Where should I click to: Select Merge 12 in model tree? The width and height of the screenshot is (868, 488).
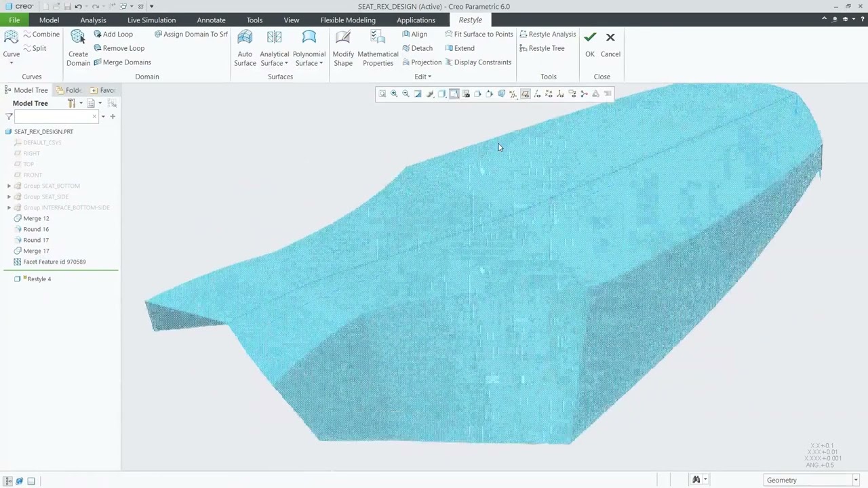31,218
